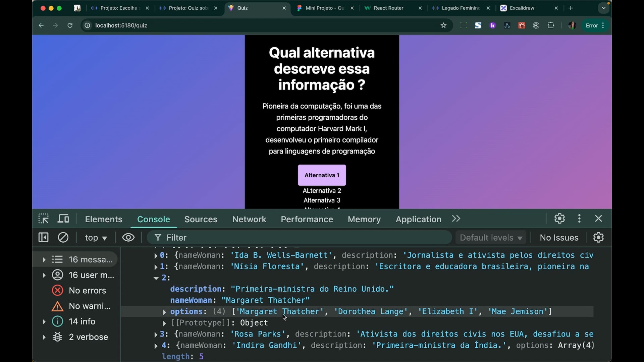Activate the inspect element picker icon
The image size is (644, 362).
tap(44, 219)
